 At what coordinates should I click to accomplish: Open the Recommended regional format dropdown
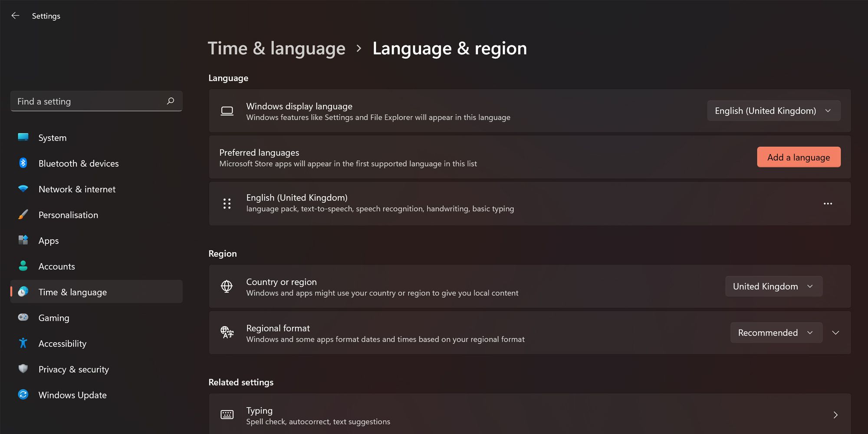pos(776,332)
